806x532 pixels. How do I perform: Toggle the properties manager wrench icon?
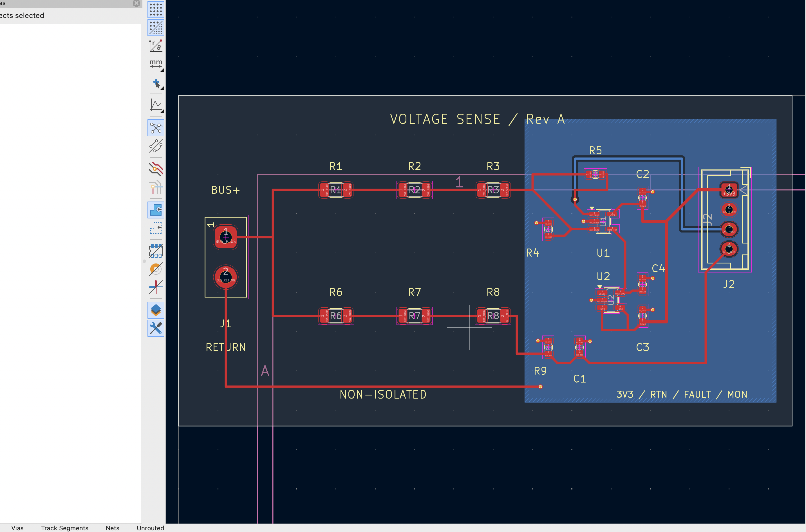[156, 328]
